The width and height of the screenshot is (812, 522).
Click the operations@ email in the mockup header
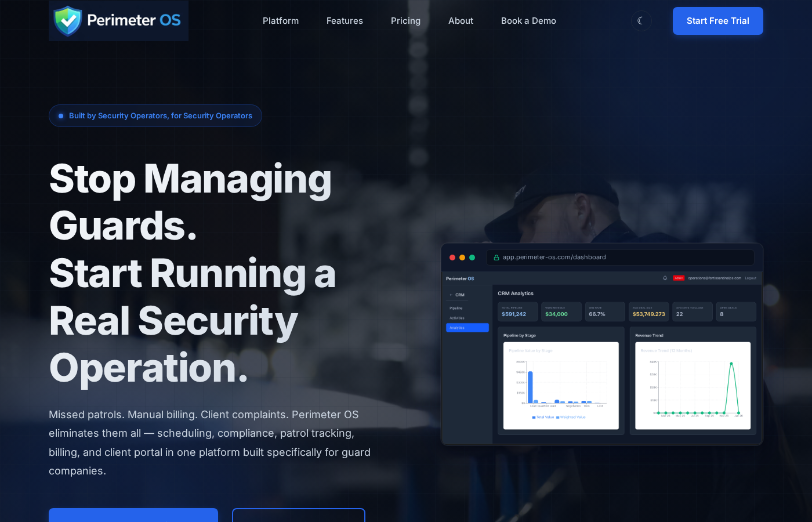tap(715, 278)
